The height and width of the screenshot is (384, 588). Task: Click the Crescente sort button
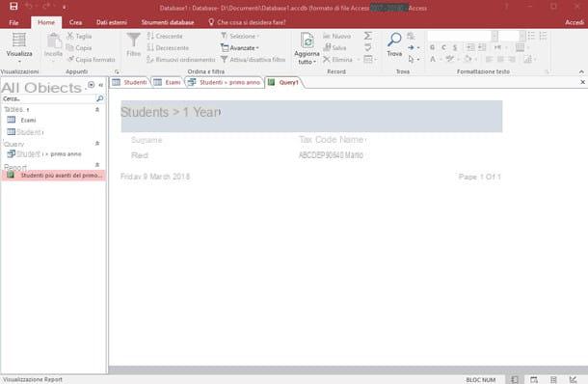click(x=165, y=36)
